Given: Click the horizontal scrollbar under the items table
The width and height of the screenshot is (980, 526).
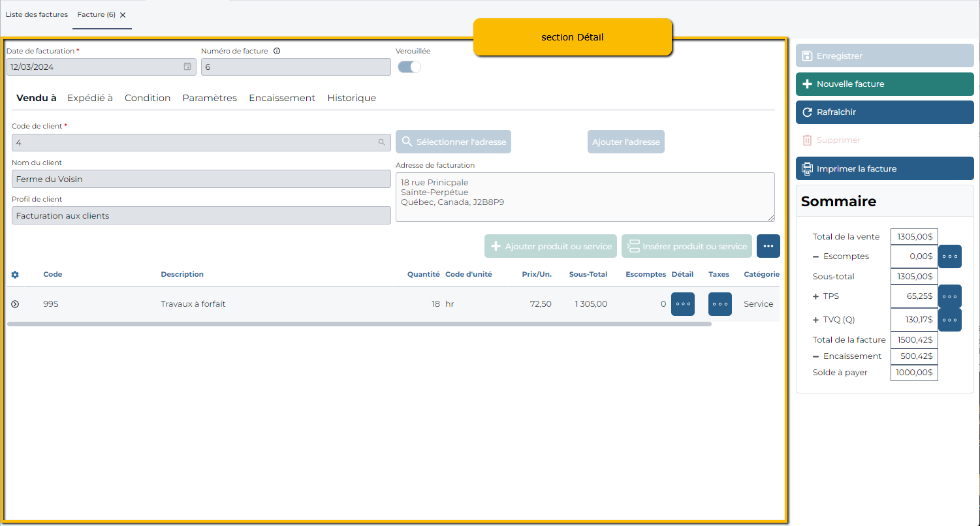Looking at the screenshot, I should 359,324.
